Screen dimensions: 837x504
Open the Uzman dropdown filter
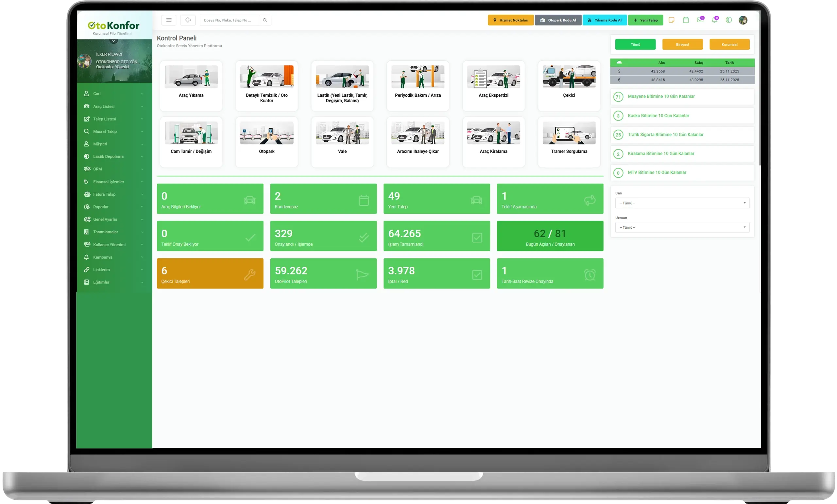682,227
